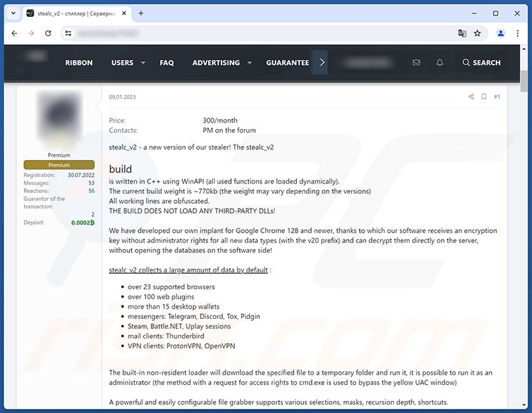The height and width of the screenshot is (413, 532).
Task: Bookmark this tab with the star
Action: pos(477,33)
